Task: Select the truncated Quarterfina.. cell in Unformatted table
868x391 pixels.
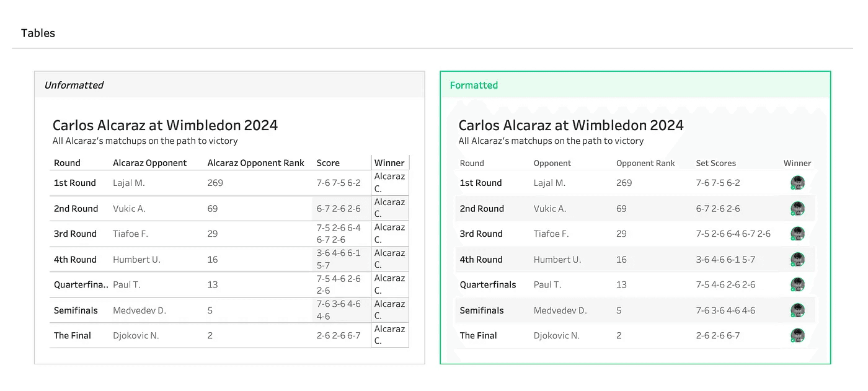Action: pos(81,285)
